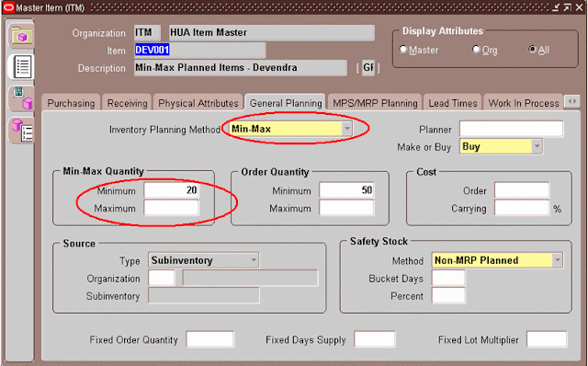The width and height of the screenshot is (588, 366).
Task: Click the Organization code field ITM
Action: (147, 33)
